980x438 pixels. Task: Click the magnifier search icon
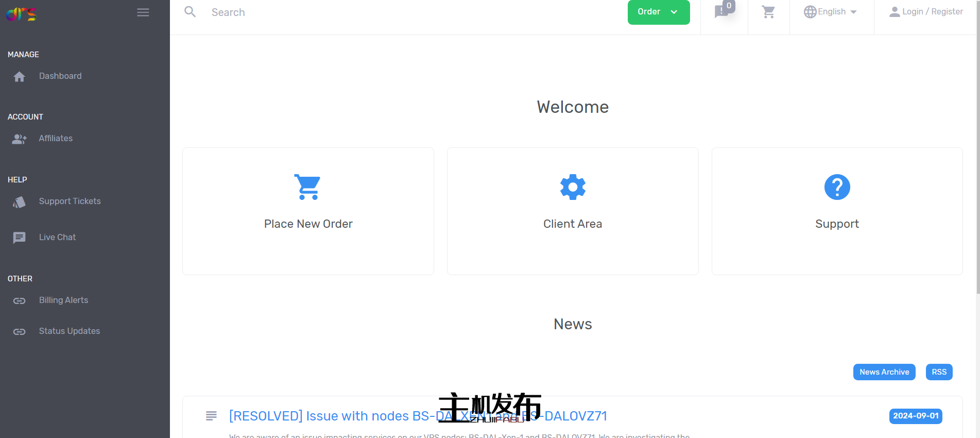point(190,12)
